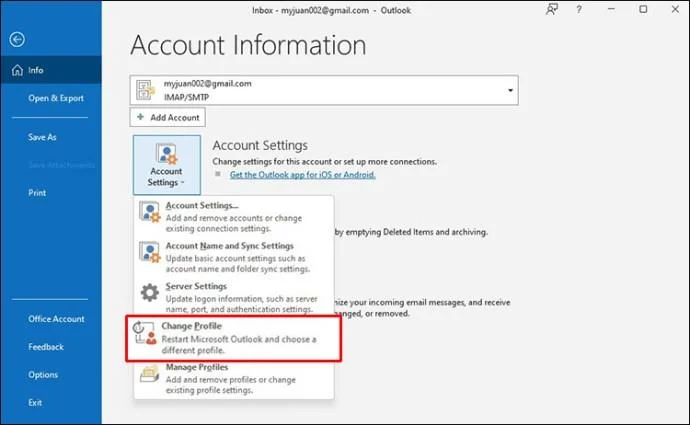Minimize the Outlook window
This screenshot has width=690, height=425.
[611, 9]
